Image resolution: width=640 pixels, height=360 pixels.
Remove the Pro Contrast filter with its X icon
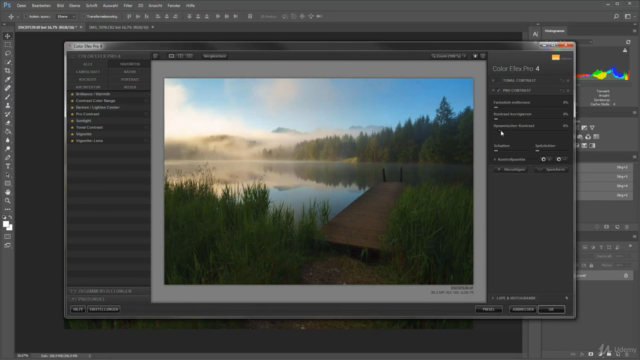[568, 91]
